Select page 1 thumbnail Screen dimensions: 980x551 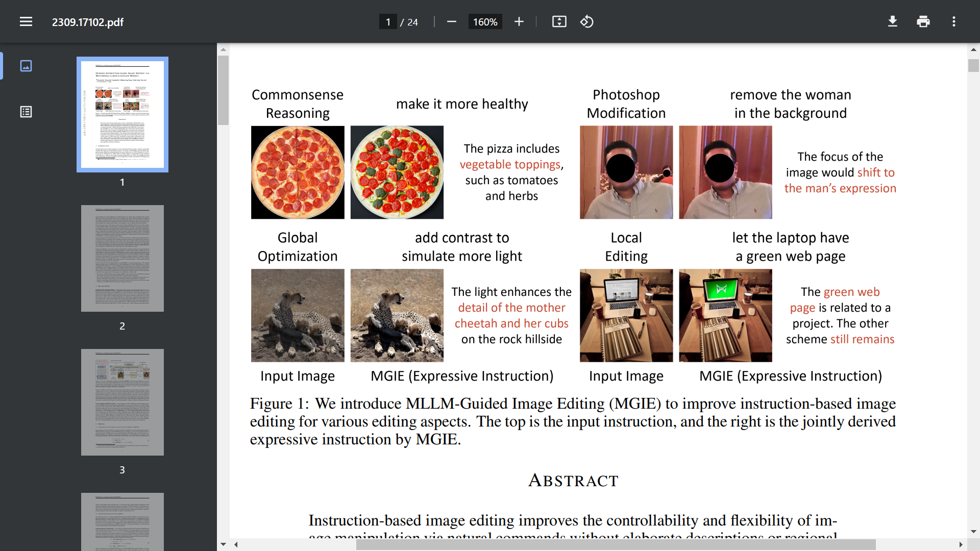coord(122,114)
